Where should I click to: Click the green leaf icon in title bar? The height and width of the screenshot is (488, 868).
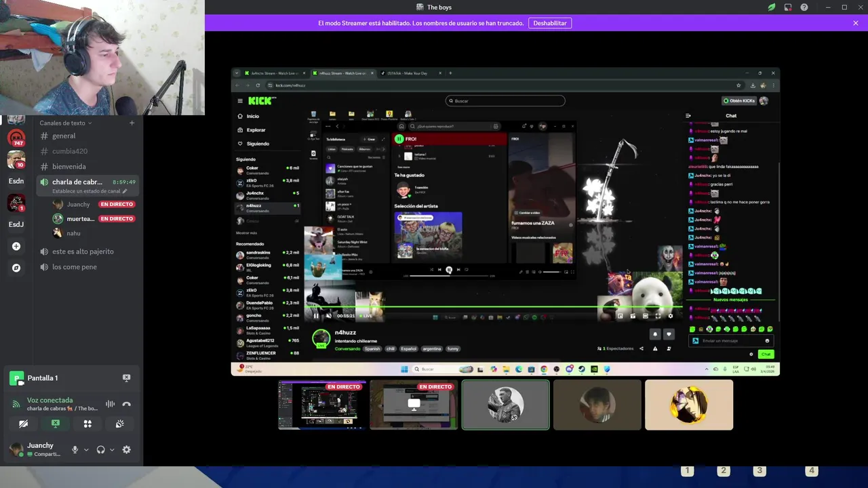point(772,7)
